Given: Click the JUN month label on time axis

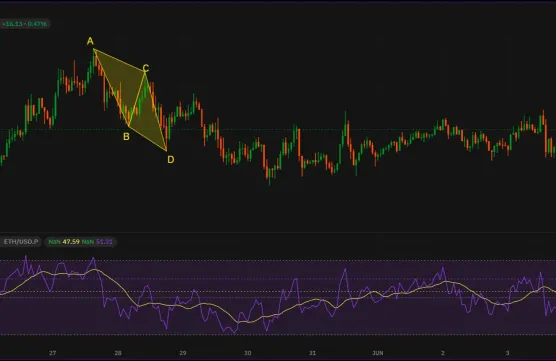Looking at the screenshot, I should point(378,353).
